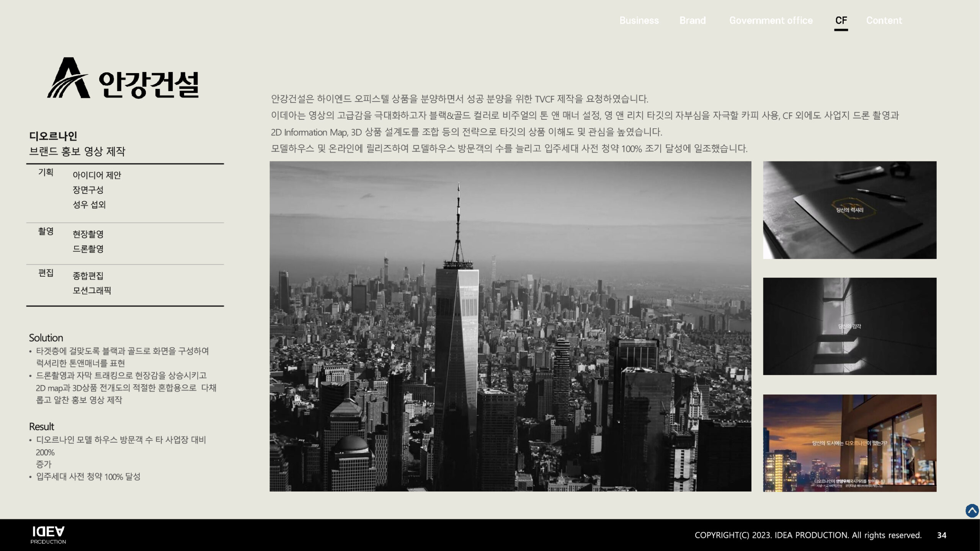Open the 당신의 럭셔리 black envelope thumbnail
Image resolution: width=980 pixels, height=551 pixels.
point(849,210)
